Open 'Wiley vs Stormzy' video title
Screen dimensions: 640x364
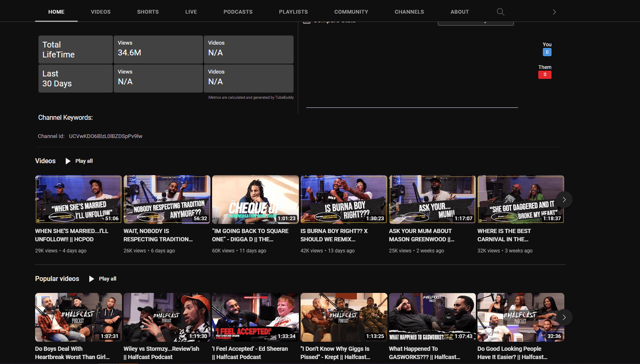[x=161, y=353]
